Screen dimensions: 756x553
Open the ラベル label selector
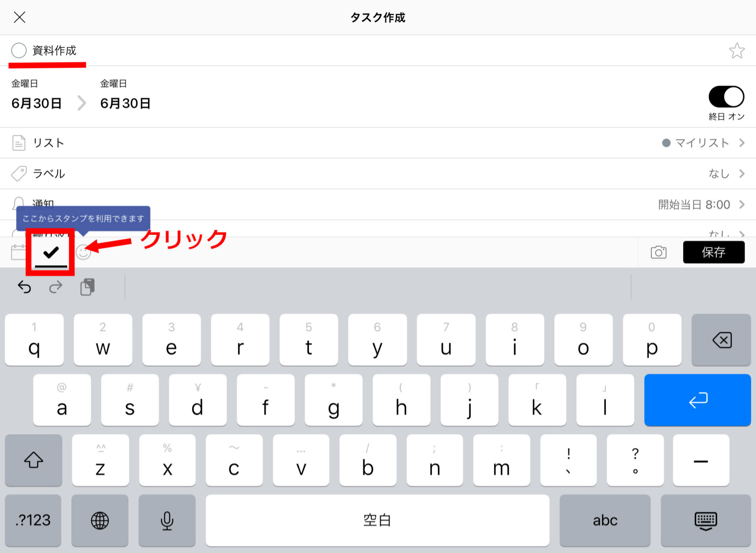(x=719, y=174)
